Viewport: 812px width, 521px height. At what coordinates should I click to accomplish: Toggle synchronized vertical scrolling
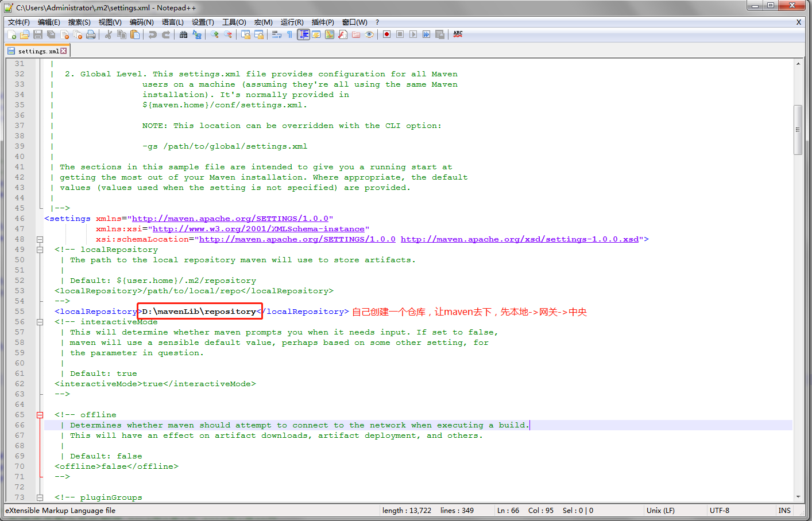pyautogui.click(x=245, y=34)
